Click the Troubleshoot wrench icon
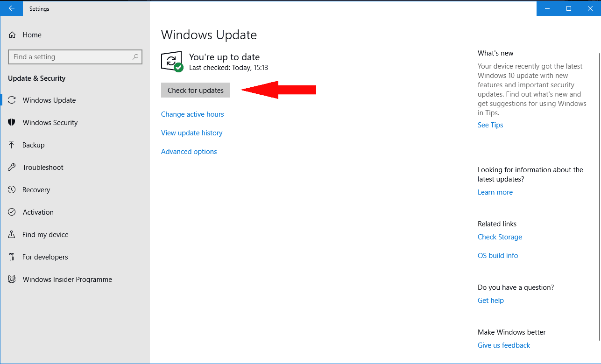This screenshot has height=364, width=601. (12, 168)
